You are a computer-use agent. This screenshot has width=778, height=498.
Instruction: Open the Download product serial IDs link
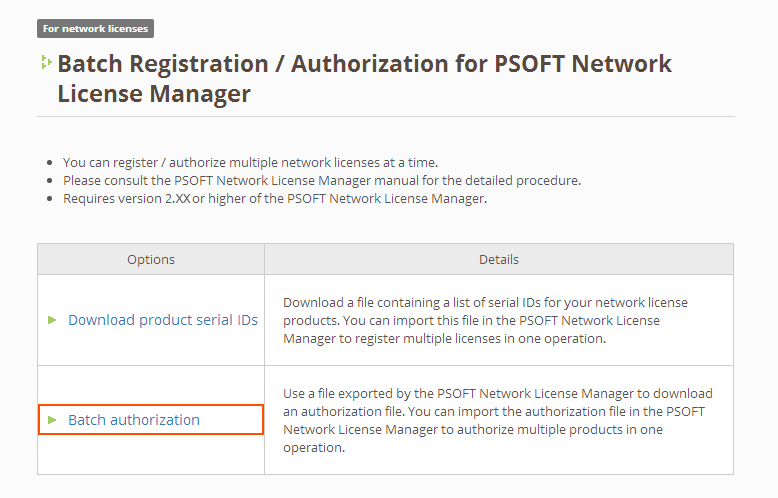(163, 320)
